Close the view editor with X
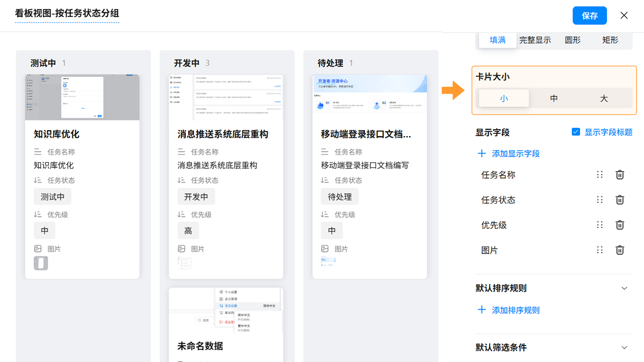Screen dimensions: 644x362 624,15
